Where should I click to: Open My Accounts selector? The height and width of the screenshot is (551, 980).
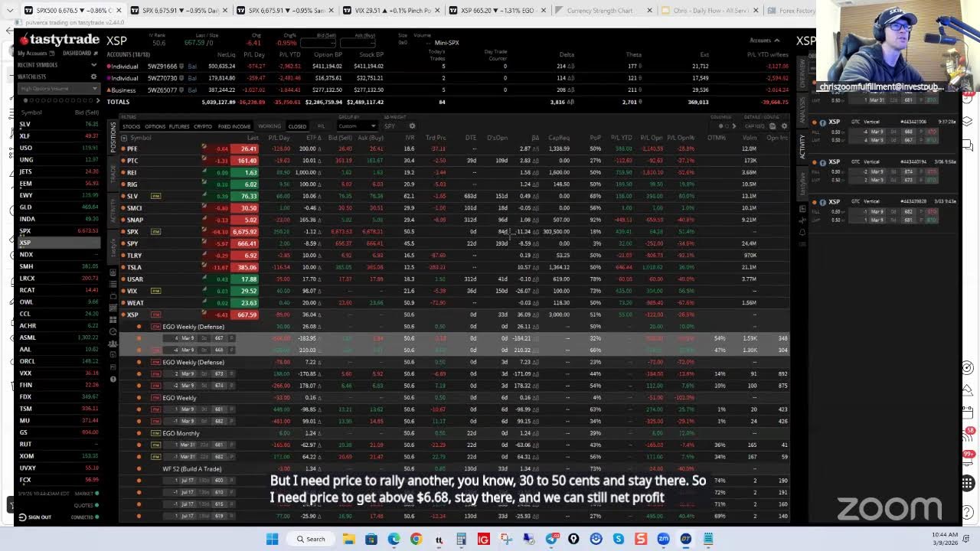[x=35, y=54]
